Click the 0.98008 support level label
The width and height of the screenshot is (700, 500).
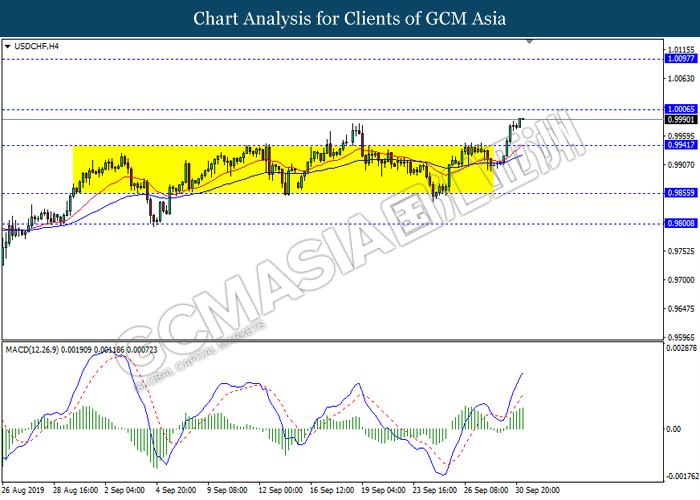coord(681,223)
